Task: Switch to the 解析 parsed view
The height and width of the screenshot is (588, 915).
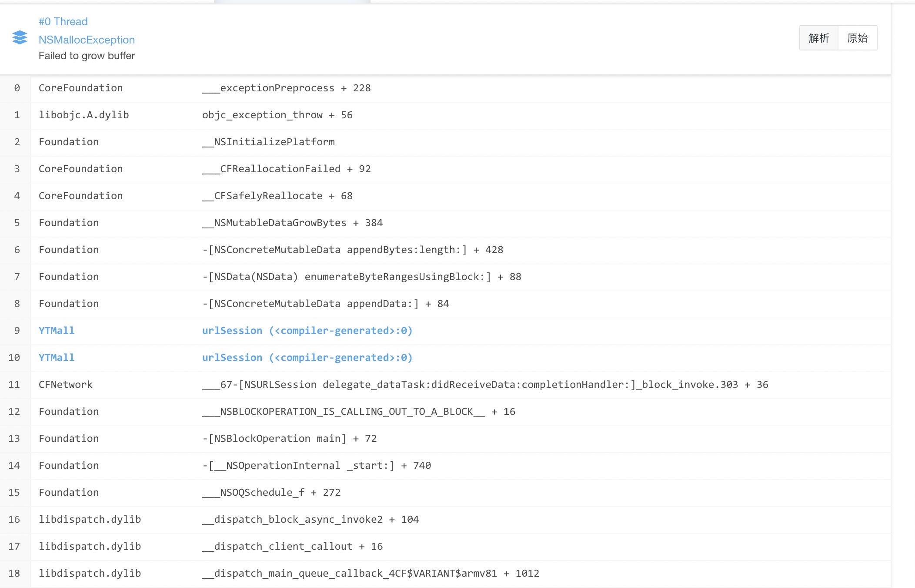Action: tap(818, 38)
